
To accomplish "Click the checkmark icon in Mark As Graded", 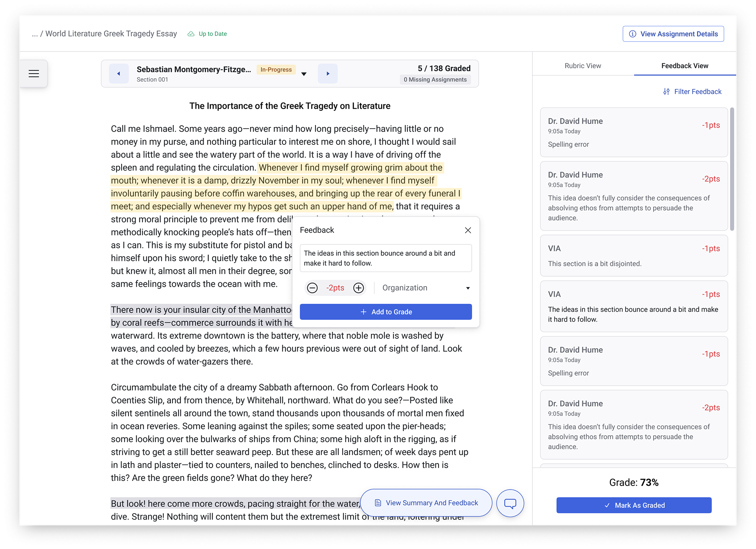I will [607, 505].
